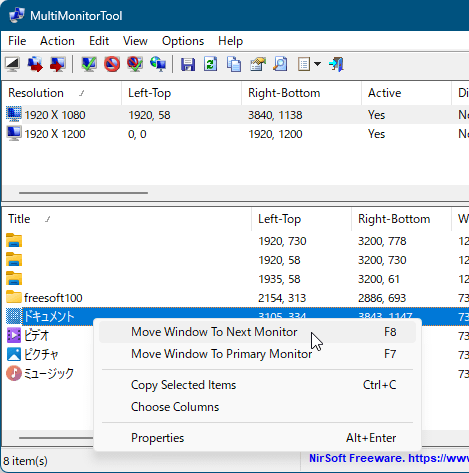The height and width of the screenshot is (473, 469).
Task: Click the purple ビデオ video icon
Action: coord(14,335)
